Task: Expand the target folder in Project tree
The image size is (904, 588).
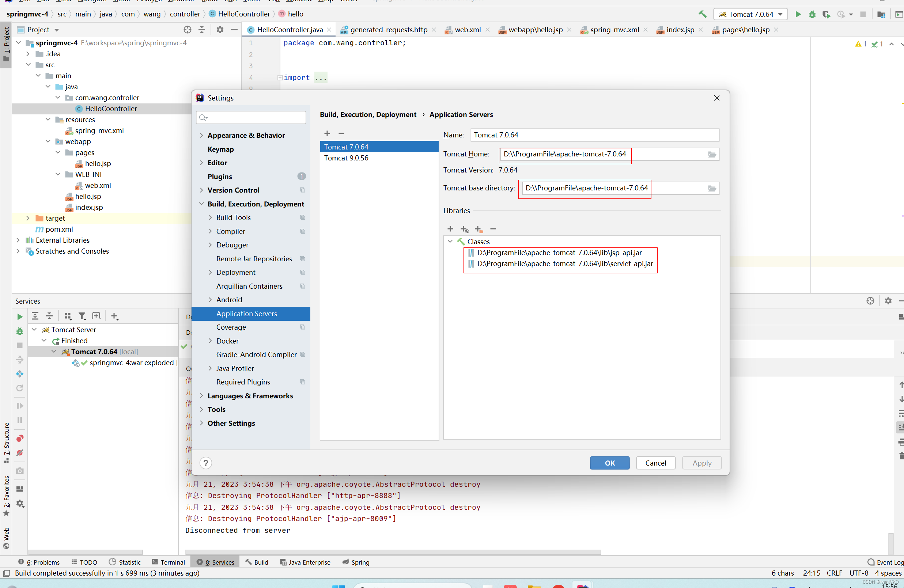Action: click(28, 218)
